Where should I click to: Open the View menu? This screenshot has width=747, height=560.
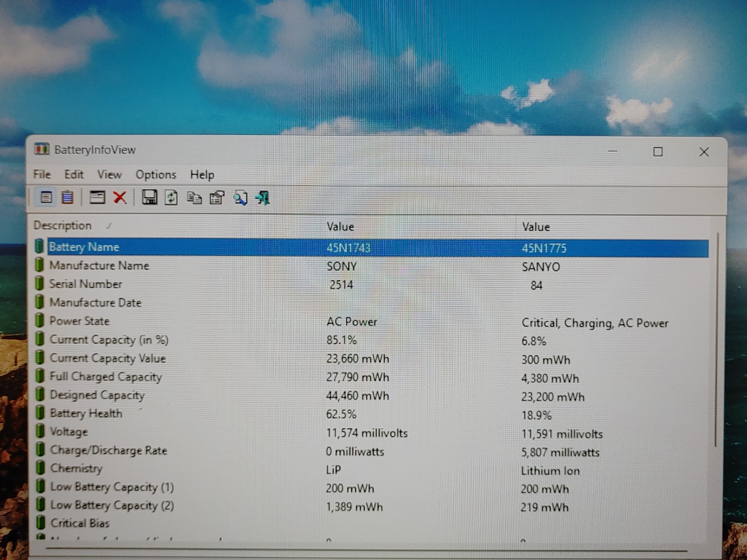(109, 175)
